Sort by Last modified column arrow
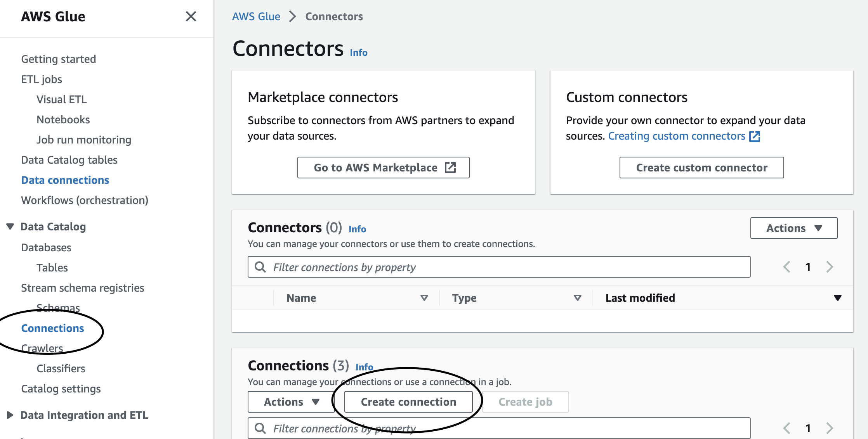Image resolution: width=868 pixels, height=439 pixels. coord(837,298)
